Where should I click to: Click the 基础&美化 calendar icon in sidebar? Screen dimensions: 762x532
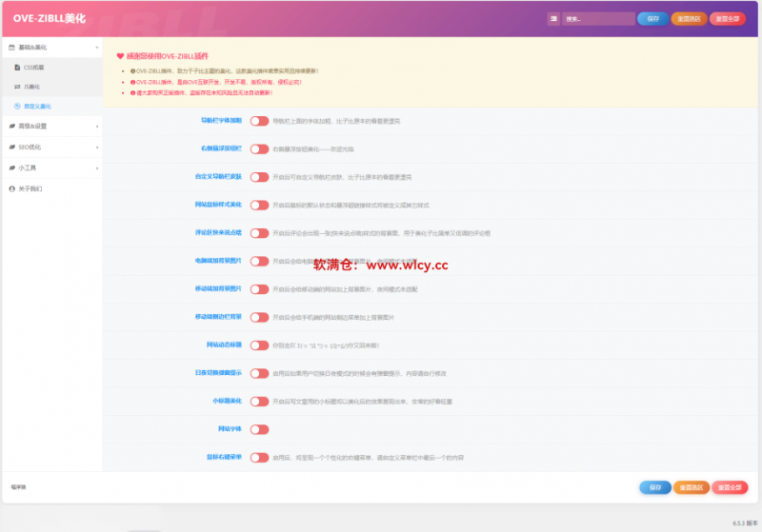point(11,47)
